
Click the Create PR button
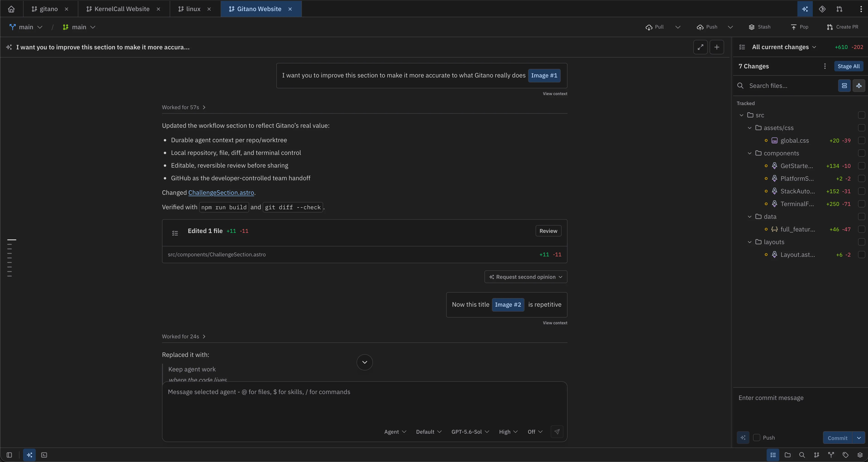(x=843, y=27)
